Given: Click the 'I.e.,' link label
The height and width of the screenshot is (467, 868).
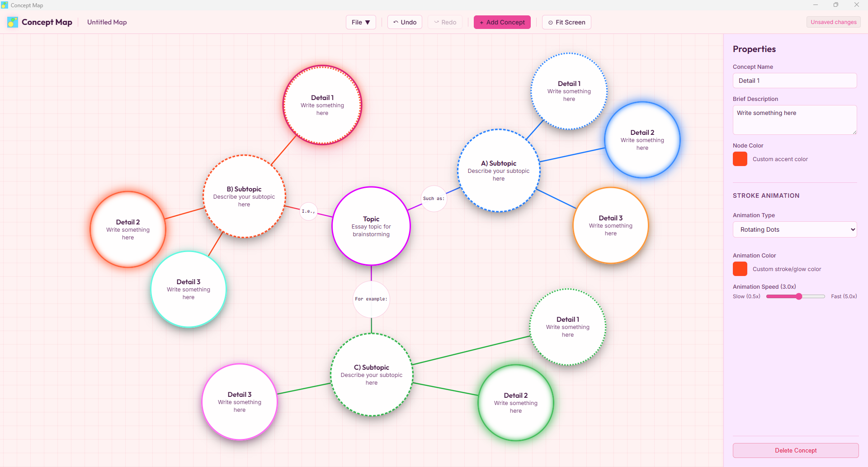Looking at the screenshot, I should [309, 211].
